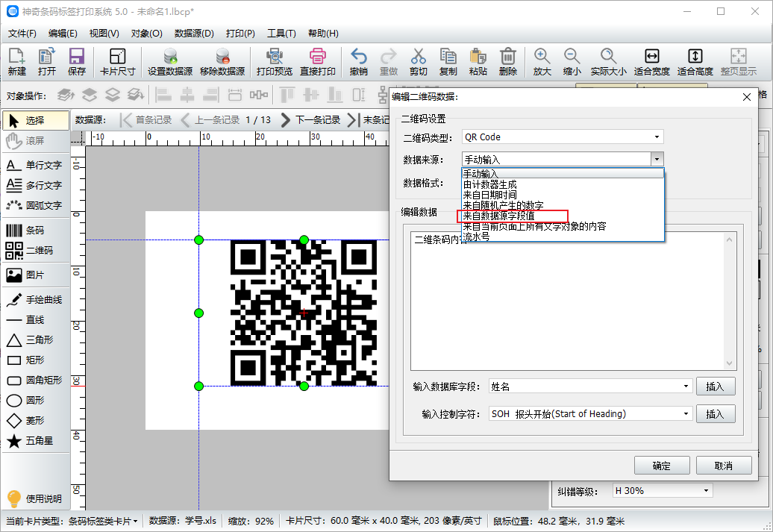Viewport: 773px width, 532px height.
Task: Select the 三角形 triangle tool
Action: pos(36,339)
